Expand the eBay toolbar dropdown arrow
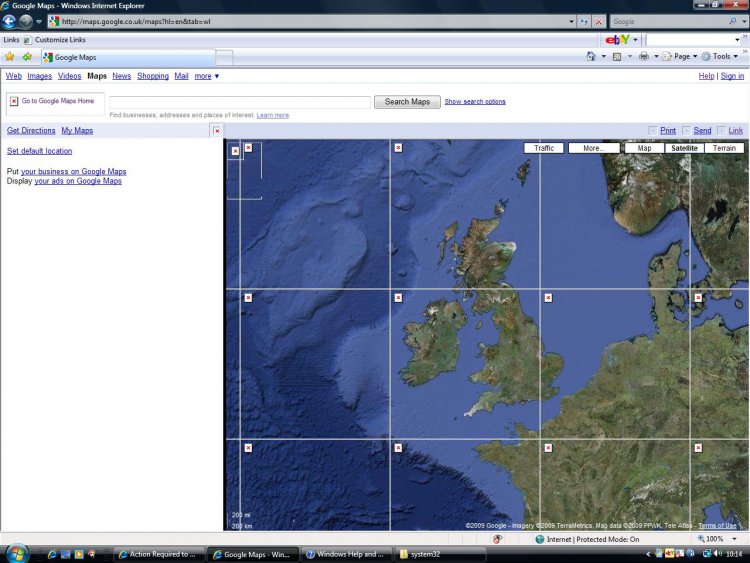Screen dimensions: 750x563 point(635,40)
